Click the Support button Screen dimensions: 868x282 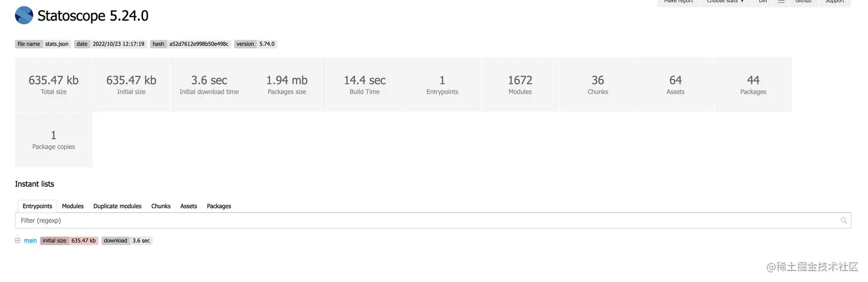[834, 2]
